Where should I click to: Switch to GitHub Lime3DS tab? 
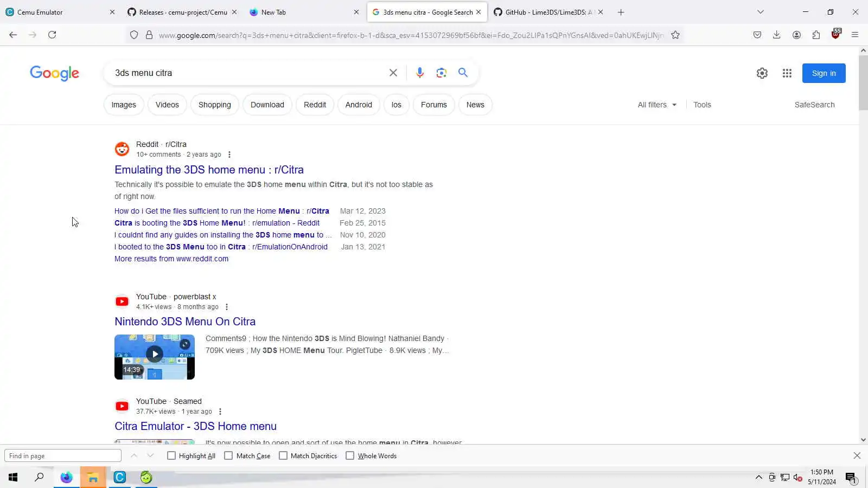(548, 12)
